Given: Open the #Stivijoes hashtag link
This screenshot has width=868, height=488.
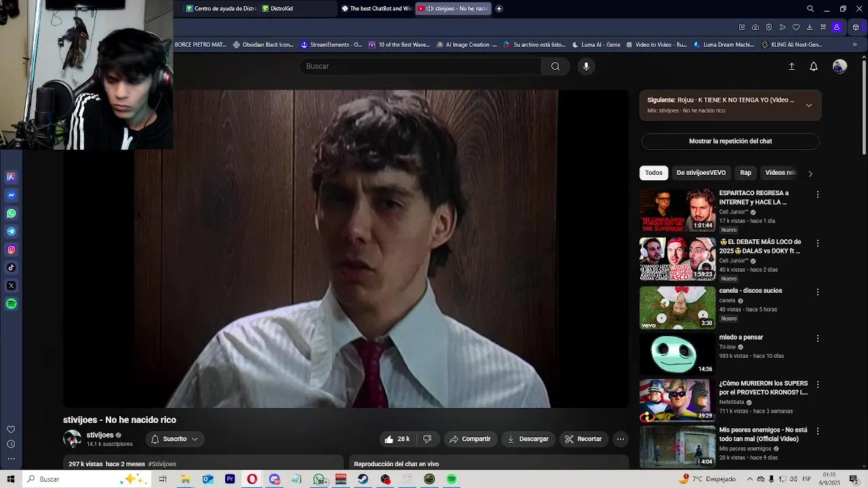Looking at the screenshot, I should 162,464.
